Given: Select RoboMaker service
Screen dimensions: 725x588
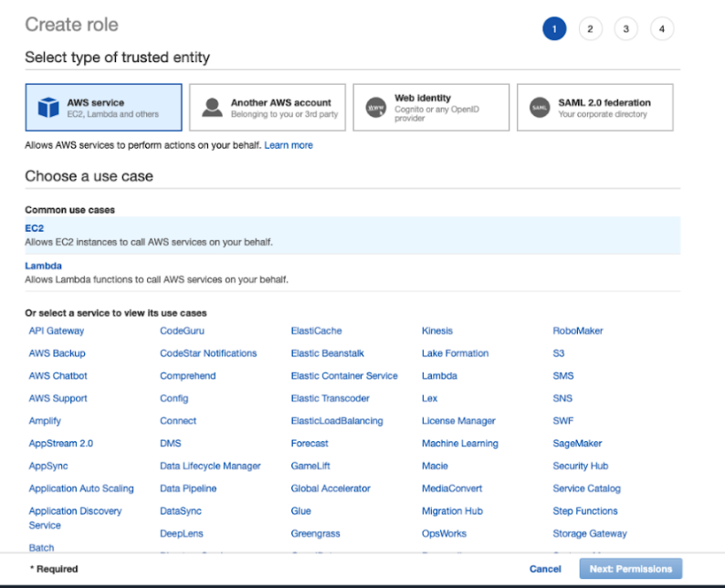Looking at the screenshot, I should 578,331.
